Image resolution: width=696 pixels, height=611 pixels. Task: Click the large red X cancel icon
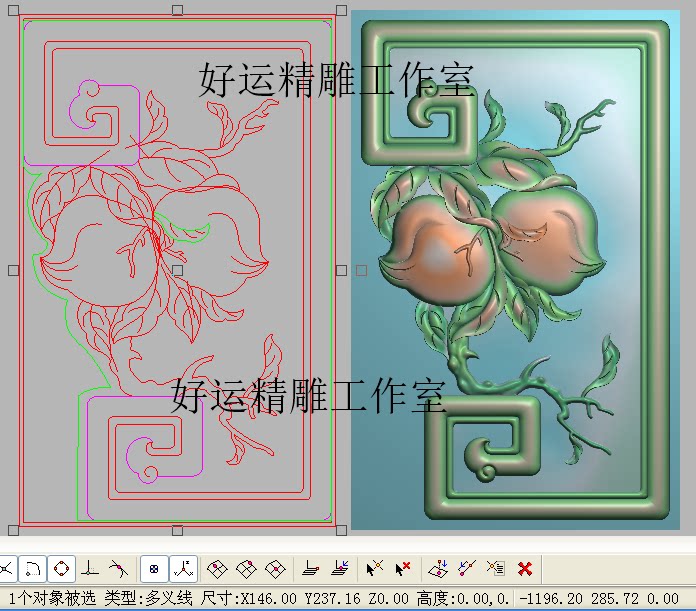525,569
